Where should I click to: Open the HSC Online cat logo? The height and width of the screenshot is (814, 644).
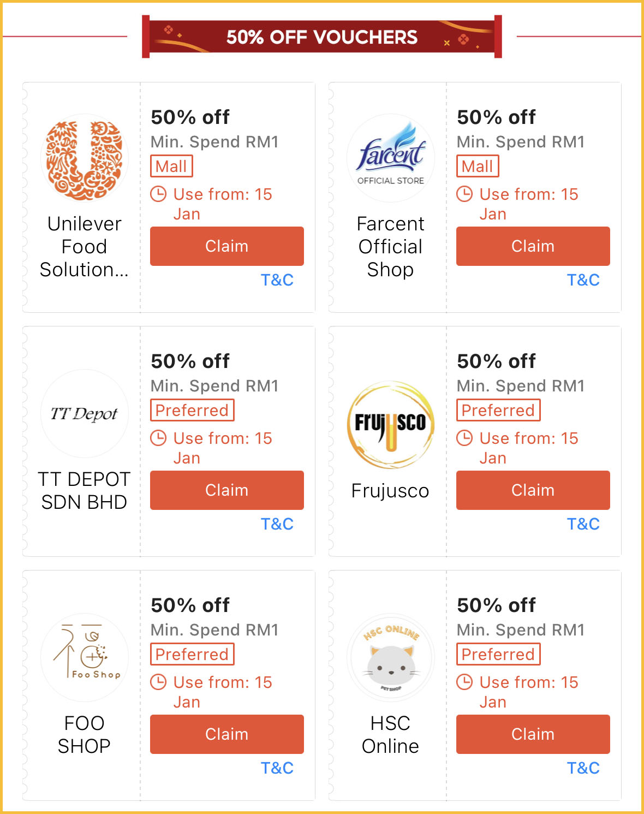[391, 657]
